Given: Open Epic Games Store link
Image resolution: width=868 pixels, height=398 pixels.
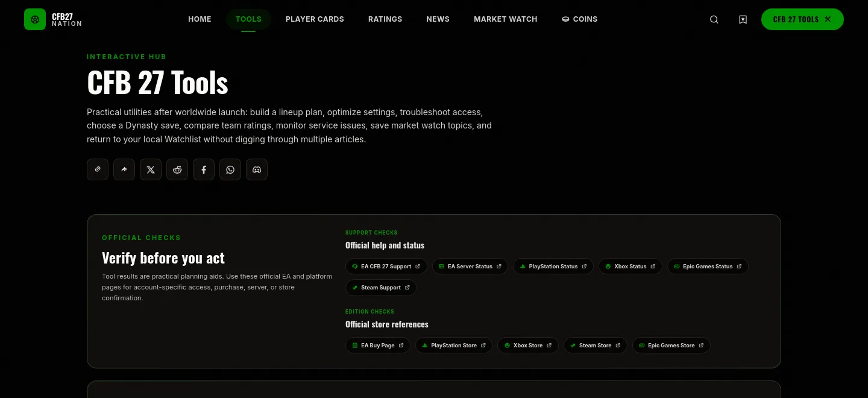Looking at the screenshot, I should [x=671, y=346].
